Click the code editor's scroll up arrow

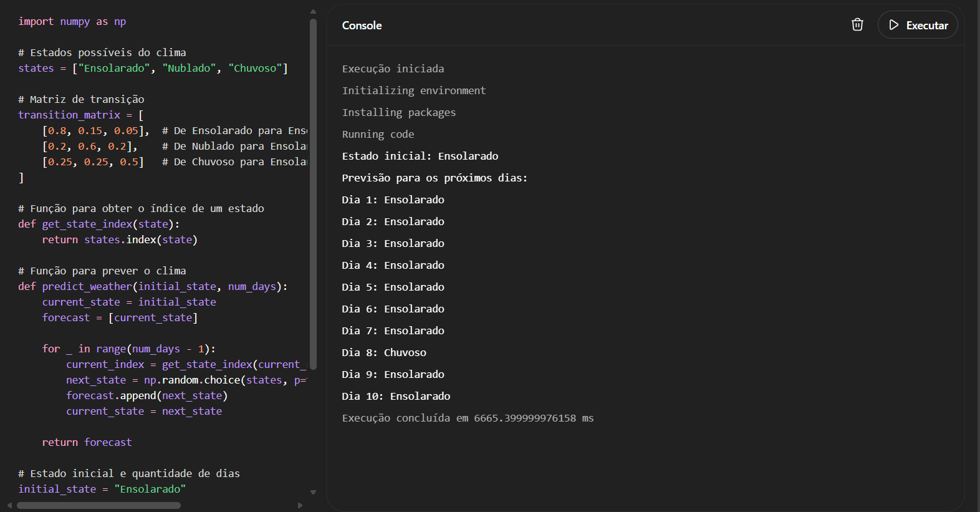pyautogui.click(x=313, y=11)
